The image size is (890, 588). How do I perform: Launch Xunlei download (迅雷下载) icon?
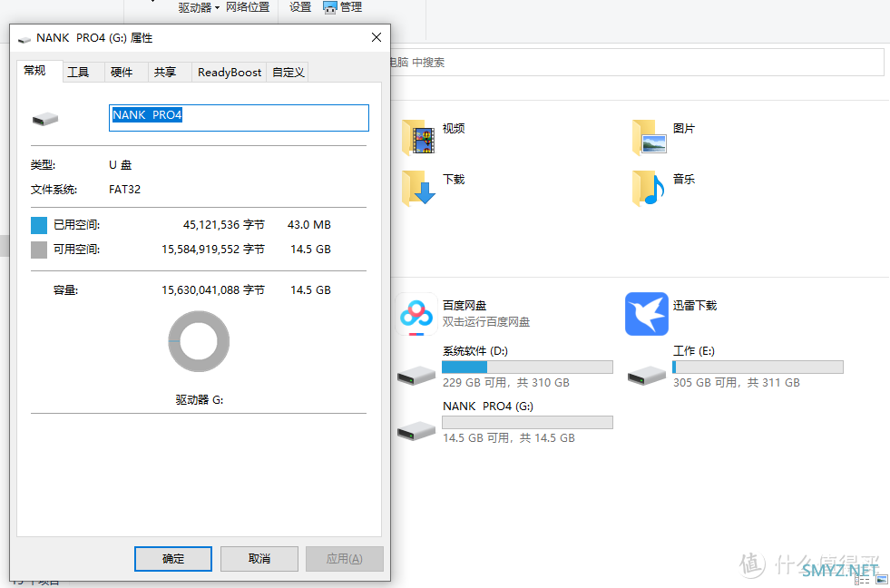tap(647, 314)
